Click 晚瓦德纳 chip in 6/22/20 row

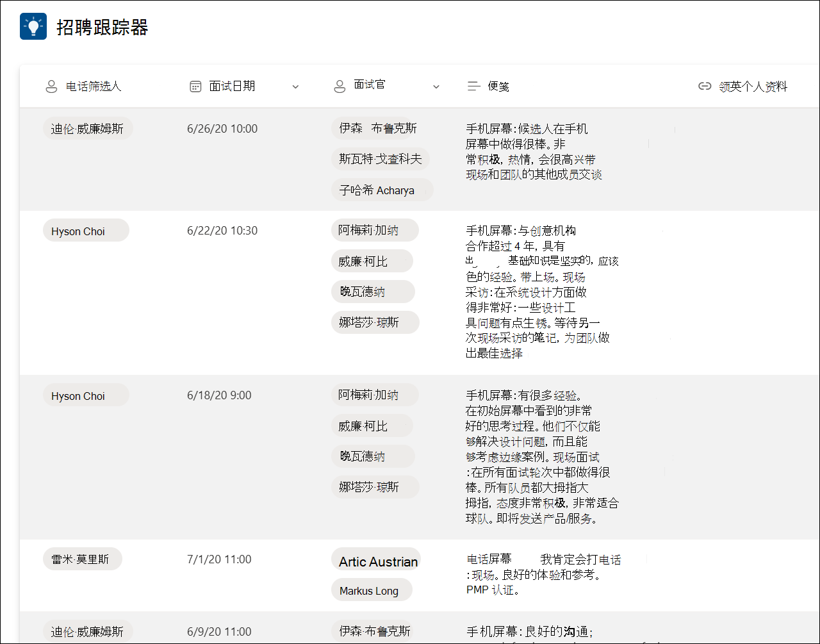coord(373,292)
